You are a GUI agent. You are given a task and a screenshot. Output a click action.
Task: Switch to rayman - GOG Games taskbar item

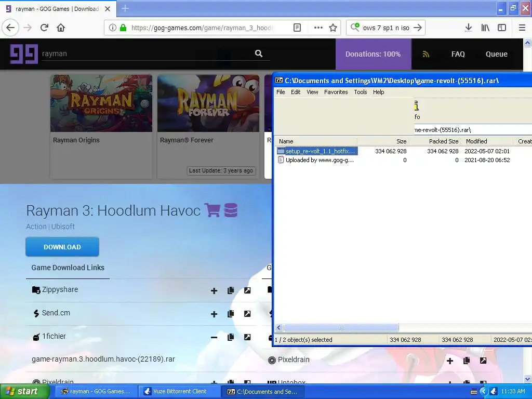tap(96, 392)
